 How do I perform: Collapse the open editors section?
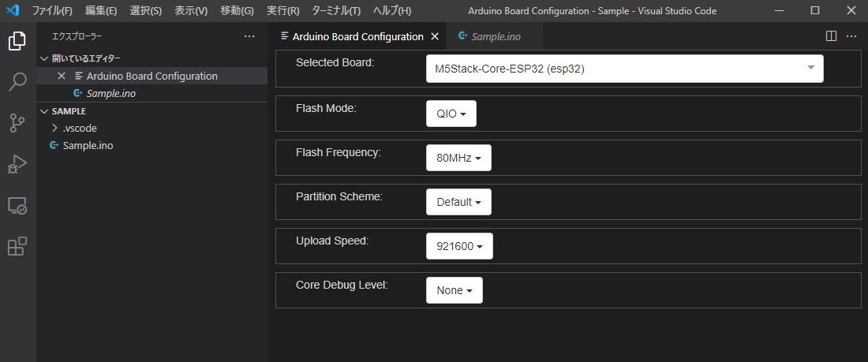point(45,58)
